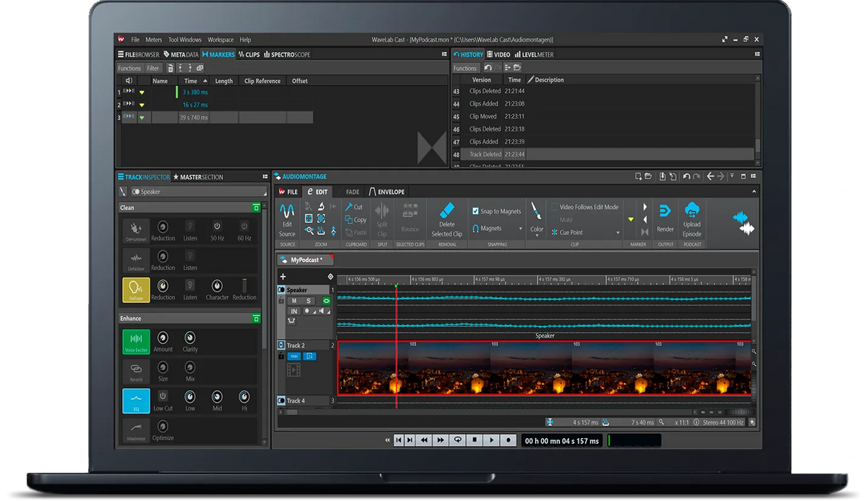The image size is (868, 501).
Task: Click the DeEsser Character knob
Action: tap(217, 286)
